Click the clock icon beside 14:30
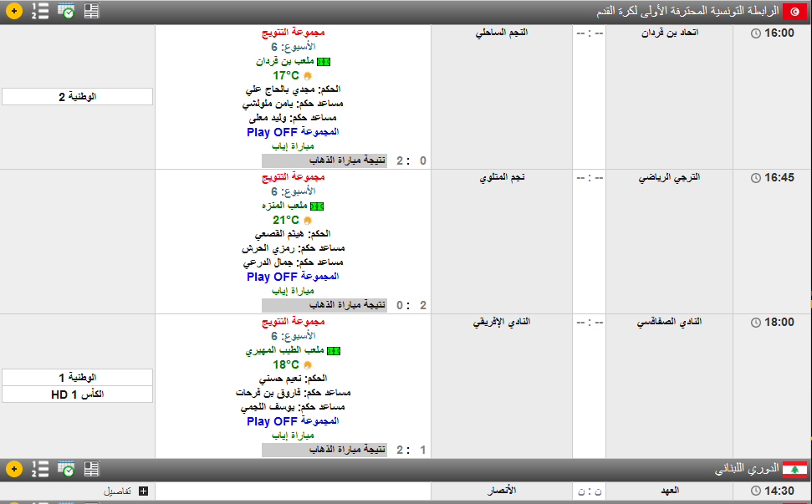The image size is (812, 504). click(x=756, y=491)
